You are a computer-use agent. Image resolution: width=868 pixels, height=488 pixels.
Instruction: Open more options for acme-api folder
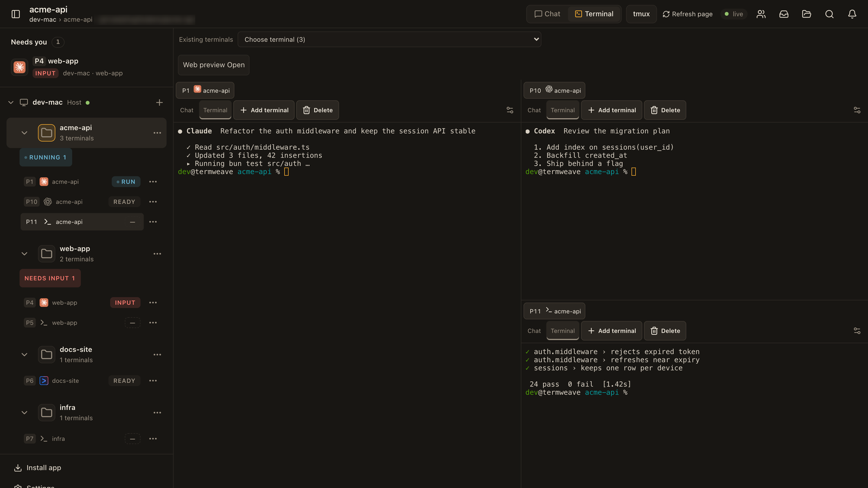pos(157,133)
